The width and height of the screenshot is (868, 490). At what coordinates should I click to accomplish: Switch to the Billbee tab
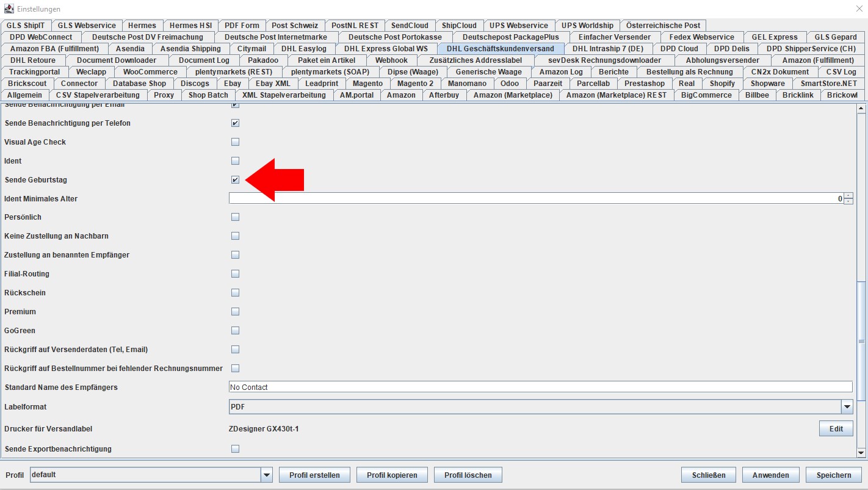coord(757,95)
